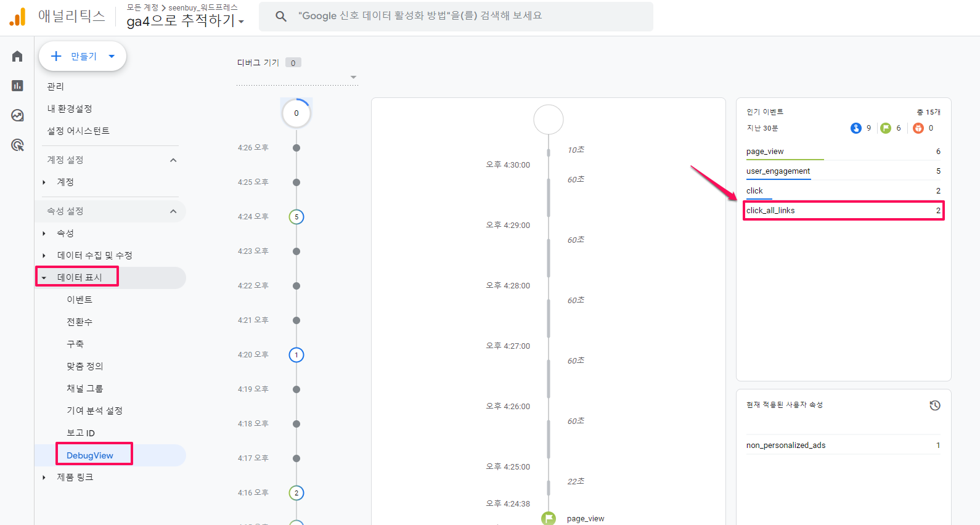Image resolution: width=980 pixels, height=525 pixels.
Task: Select the 4:24 오후 minute bubble with 5
Action: [296, 217]
